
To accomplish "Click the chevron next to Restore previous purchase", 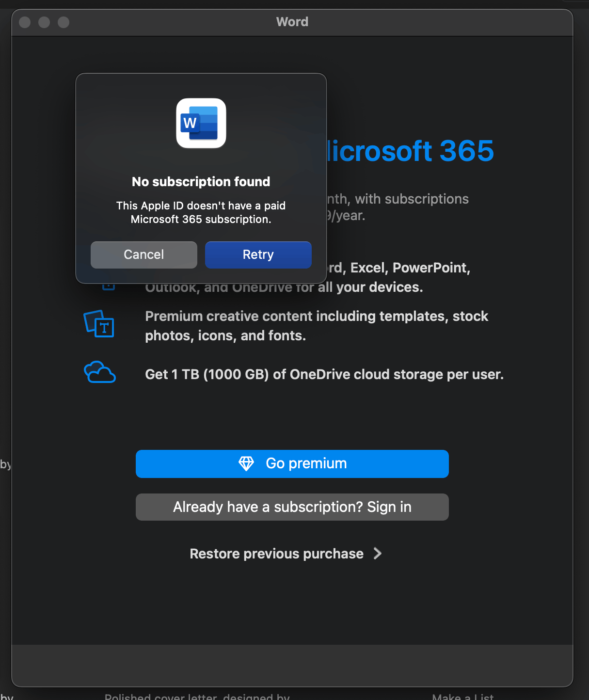I will 378,554.
